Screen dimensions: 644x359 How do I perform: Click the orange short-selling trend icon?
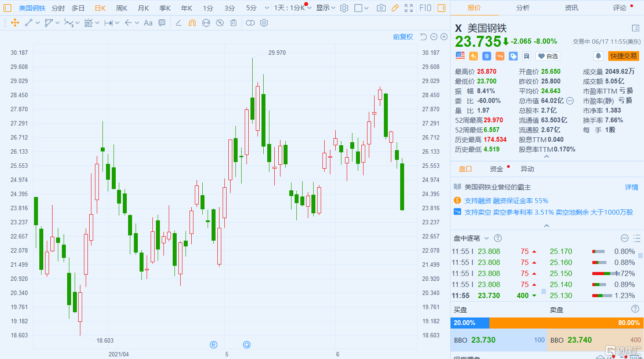coord(500,56)
